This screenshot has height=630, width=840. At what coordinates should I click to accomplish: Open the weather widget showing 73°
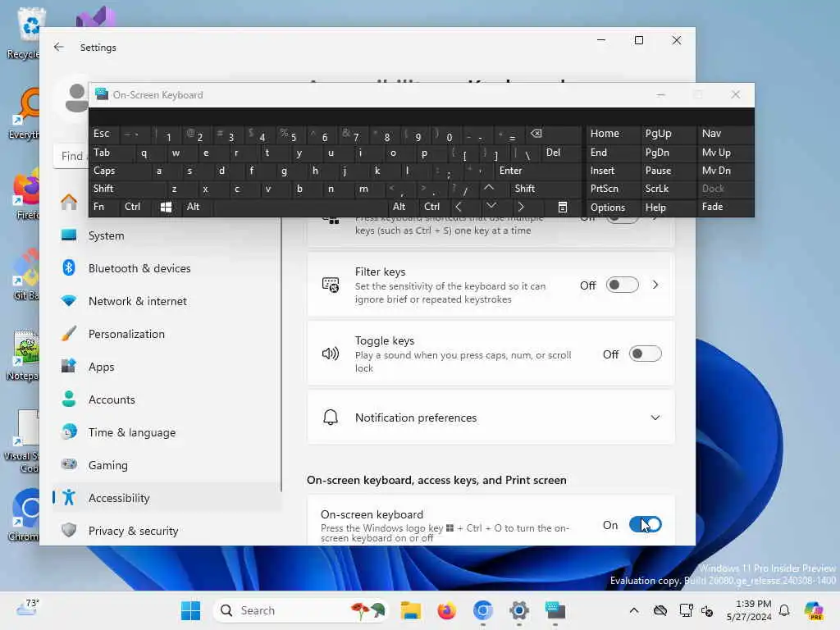pyautogui.click(x=28, y=609)
